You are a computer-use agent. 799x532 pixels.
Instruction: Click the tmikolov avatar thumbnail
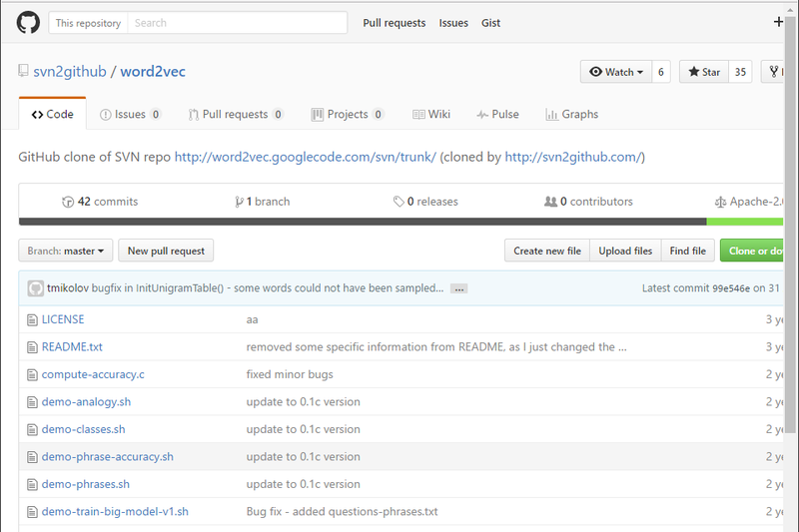coord(35,288)
